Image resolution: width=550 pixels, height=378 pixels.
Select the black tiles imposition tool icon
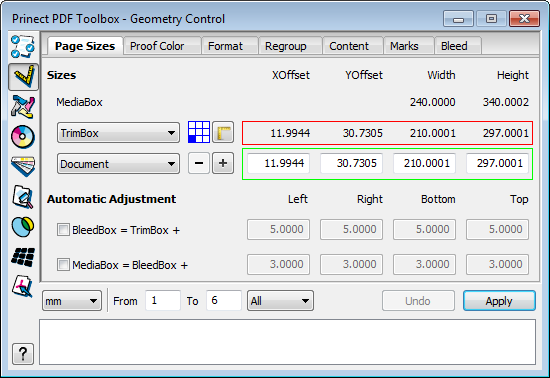pos(23,257)
